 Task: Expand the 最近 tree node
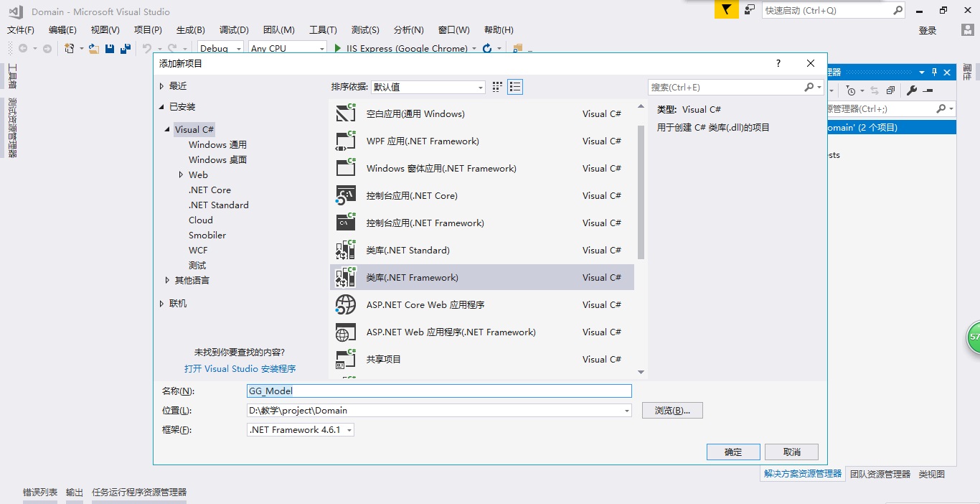pyautogui.click(x=161, y=85)
